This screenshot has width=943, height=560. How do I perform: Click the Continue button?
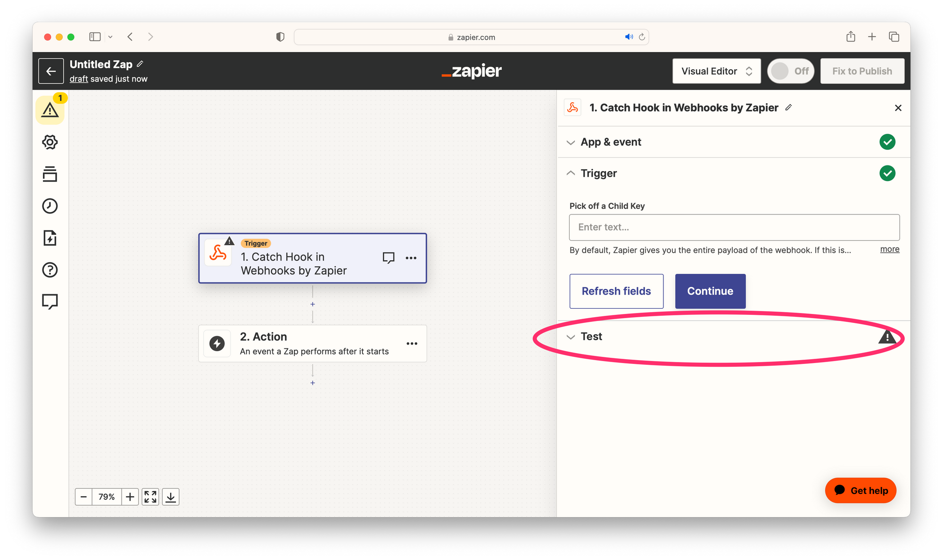(710, 291)
